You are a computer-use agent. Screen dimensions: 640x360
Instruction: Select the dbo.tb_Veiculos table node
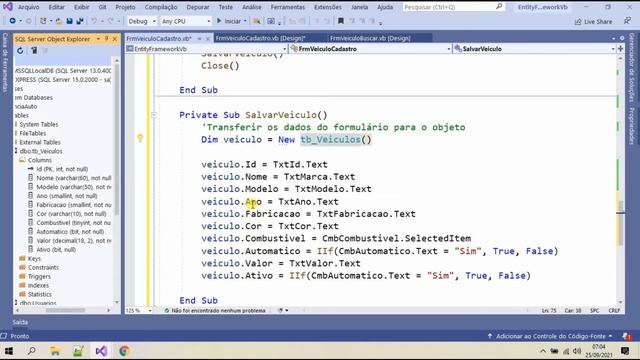click(41, 151)
